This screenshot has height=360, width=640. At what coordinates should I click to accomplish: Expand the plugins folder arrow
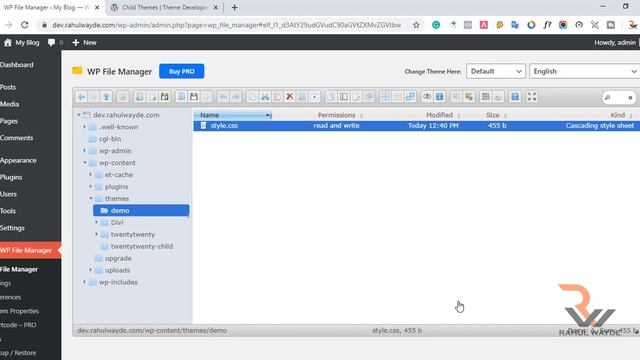click(x=91, y=187)
